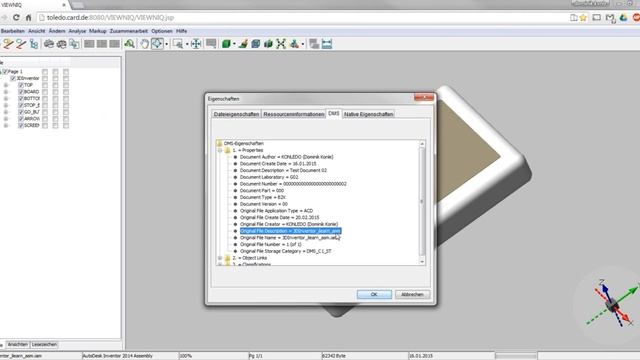Click the two green cubes icon
The width and height of the screenshot is (640, 360).
tap(268, 44)
